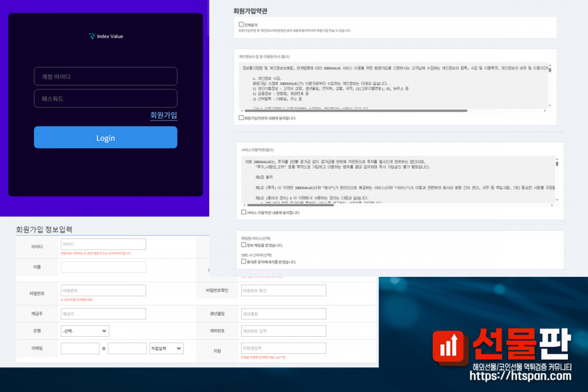Check the 전체동의 agree-all checkbox
Image resolution: width=588 pixels, height=392 pixels.
pyautogui.click(x=241, y=25)
